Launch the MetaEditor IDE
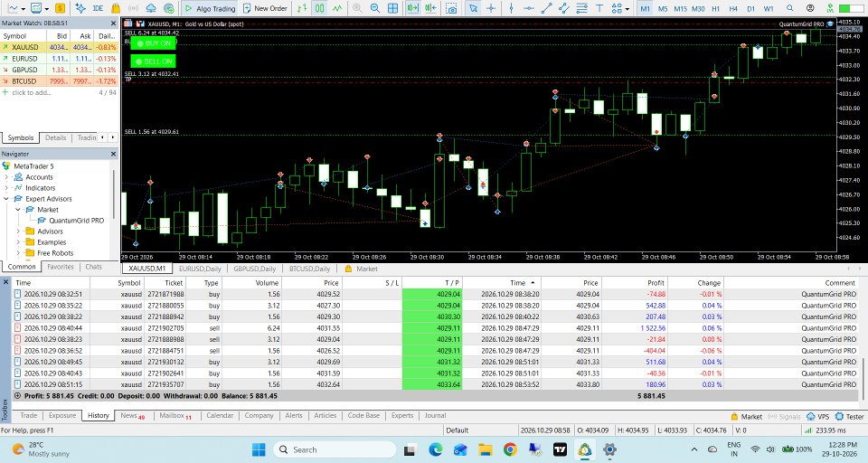The image size is (868, 463). (98, 8)
